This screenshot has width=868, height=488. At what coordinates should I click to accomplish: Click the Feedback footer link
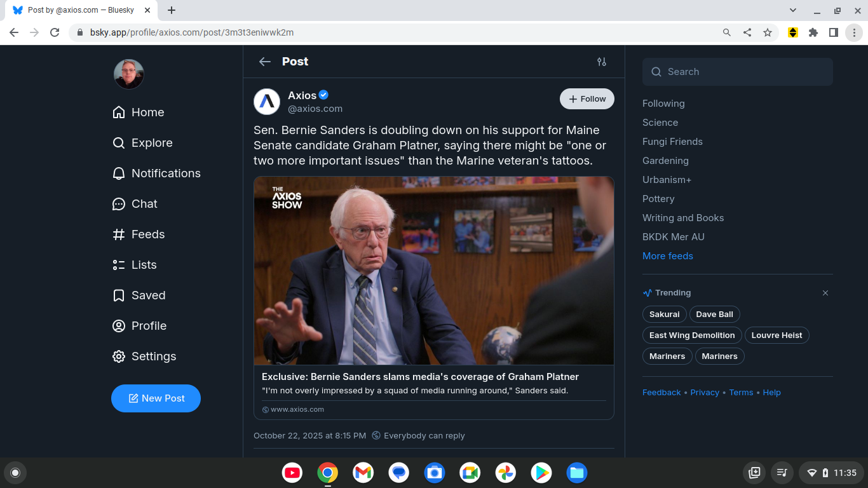(661, 393)
